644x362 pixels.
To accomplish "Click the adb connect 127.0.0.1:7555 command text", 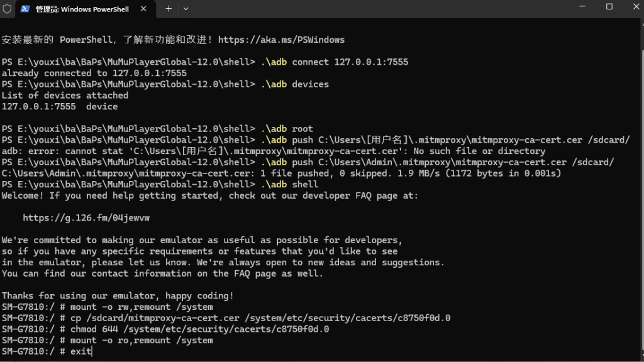I will pyautogui.click(x=335, y=62).
